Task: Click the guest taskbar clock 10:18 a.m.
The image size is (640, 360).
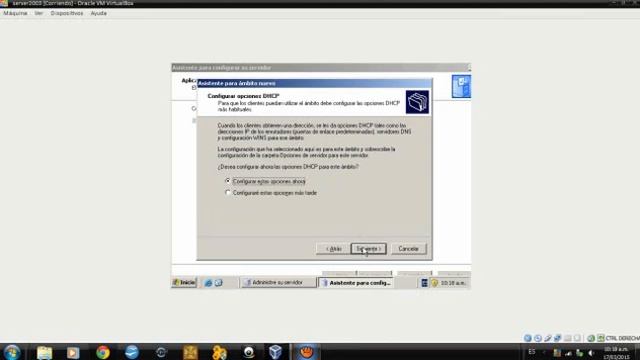Action: tap(453, 283)
